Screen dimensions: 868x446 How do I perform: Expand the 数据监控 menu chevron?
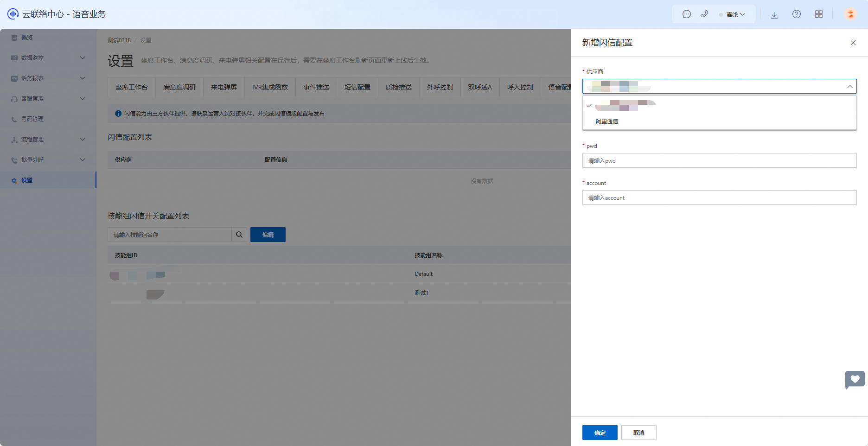coord(83,57)
